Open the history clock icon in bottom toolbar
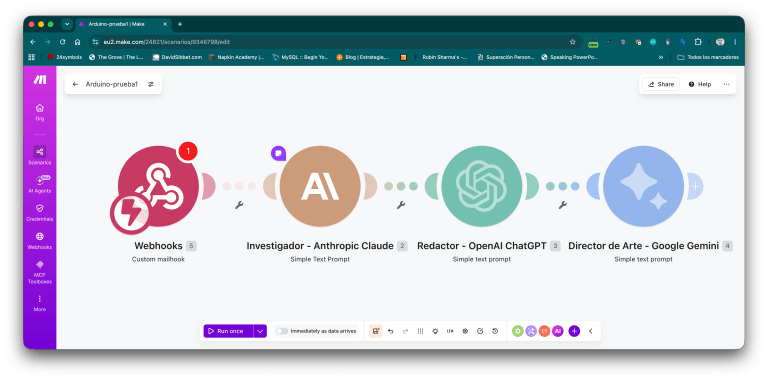 click(495, 331)
